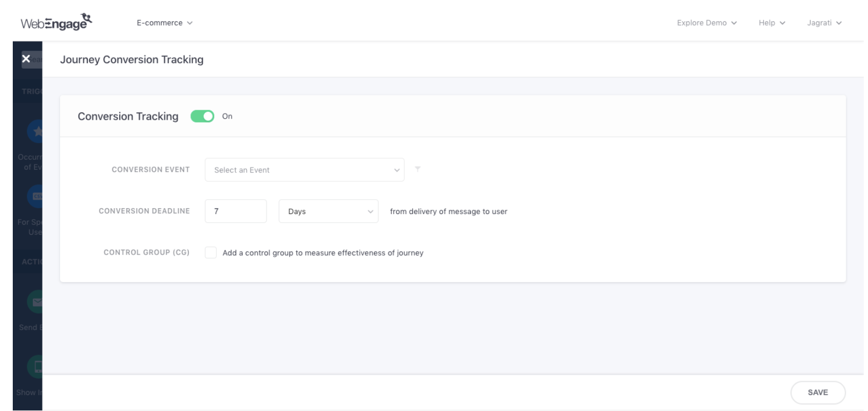This screenshot has height=411, width=868.
Task: Select the Send Email action icon
Action: tap(36, 302)
